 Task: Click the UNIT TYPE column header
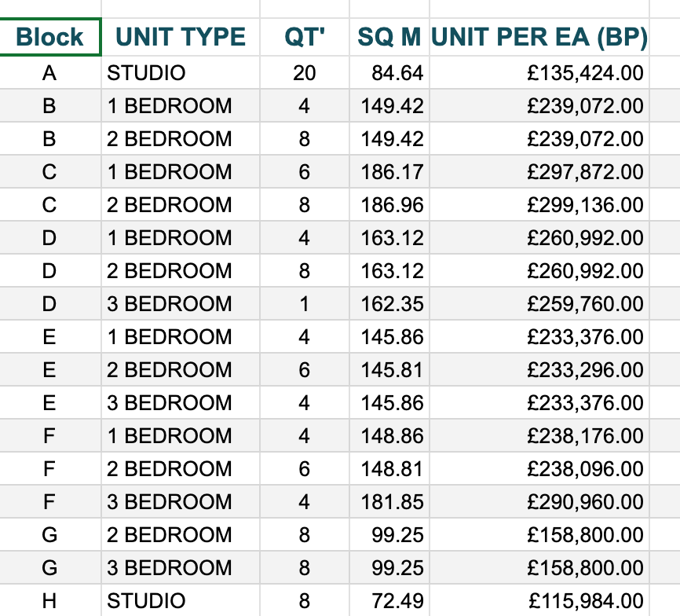[x=180, y=37]
